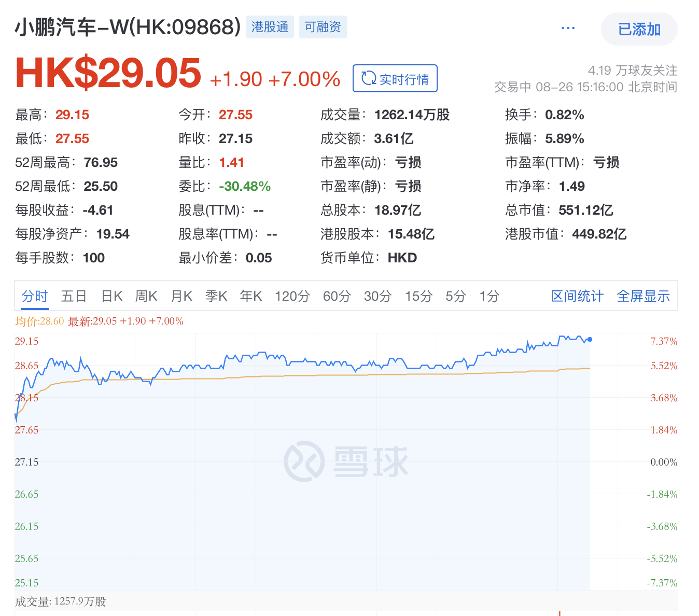Switch to the 15分 chart tab

click(x=418, y=296)
